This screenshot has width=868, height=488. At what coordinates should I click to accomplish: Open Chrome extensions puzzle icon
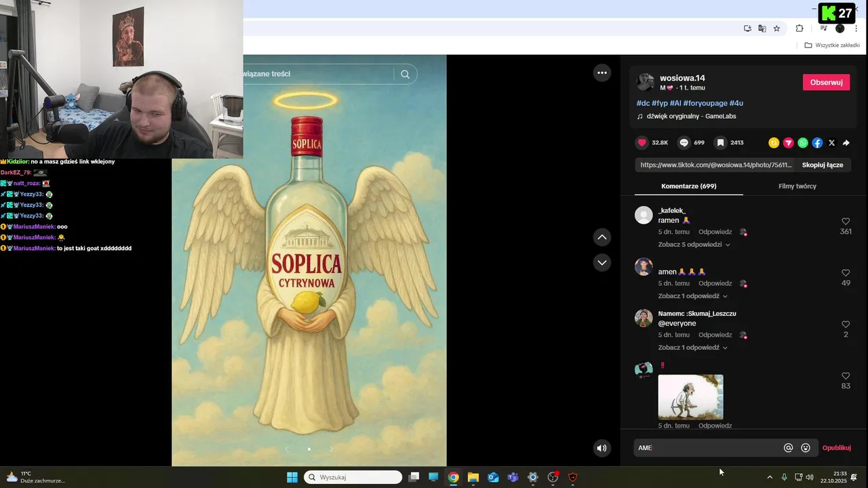800,28
